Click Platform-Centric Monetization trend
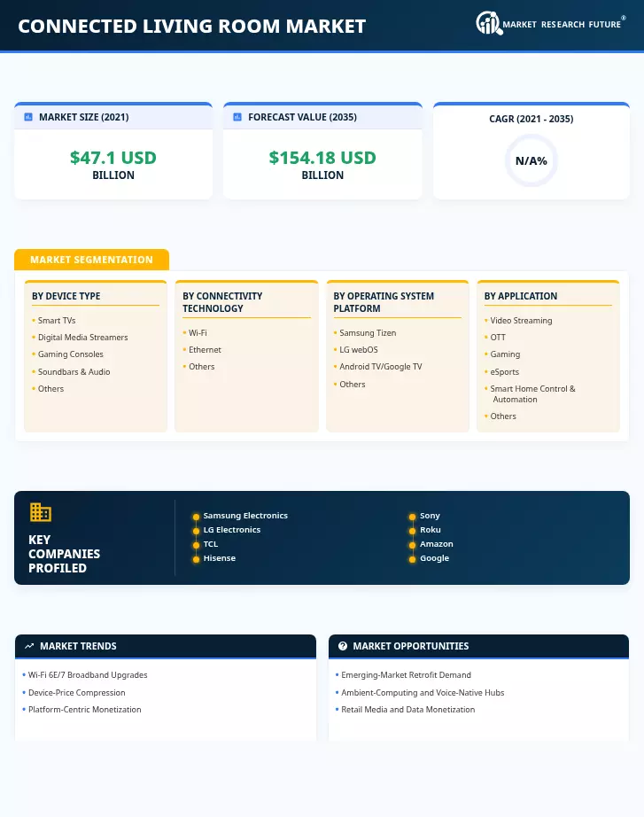 (84, 710)
